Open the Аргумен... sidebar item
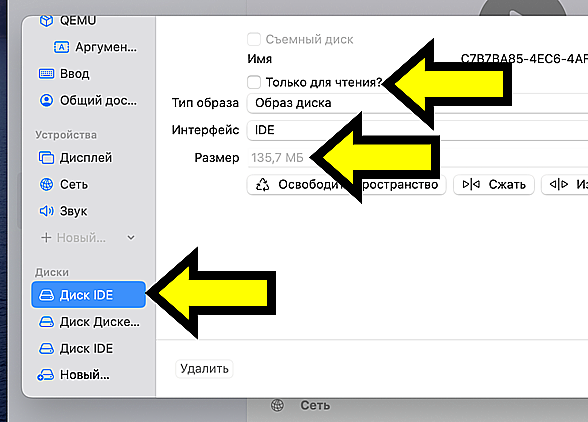This screenshot has height=422, width=588. pos(96,47)
